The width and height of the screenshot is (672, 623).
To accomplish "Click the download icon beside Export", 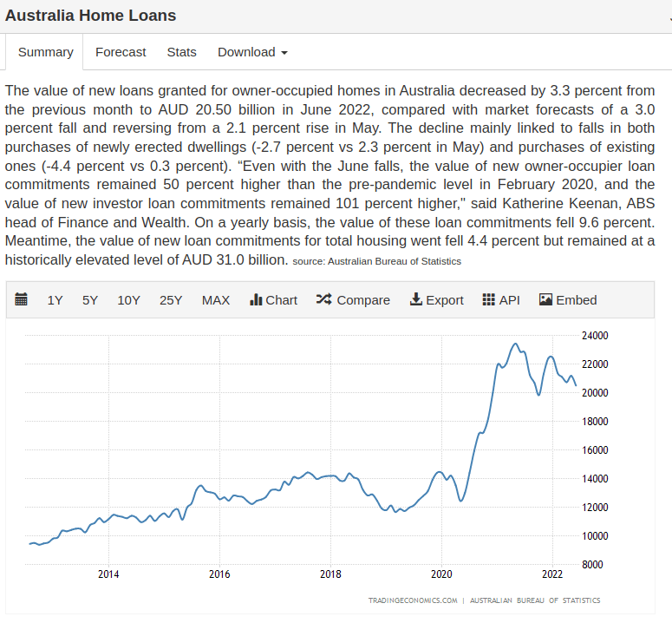I will pyautogui.click(x=415, y=299).
